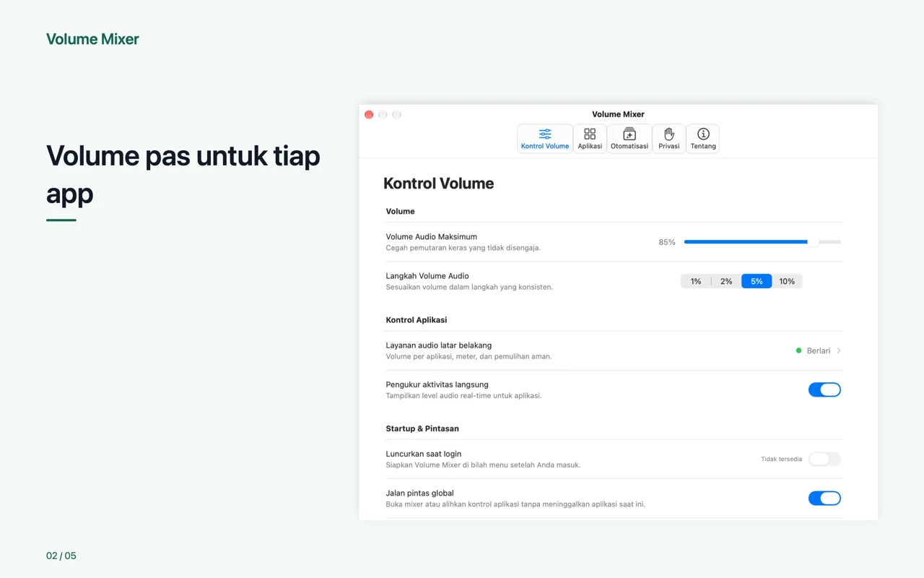Click the "Volume pas untuk tiap app" headline

click(183, 174)
